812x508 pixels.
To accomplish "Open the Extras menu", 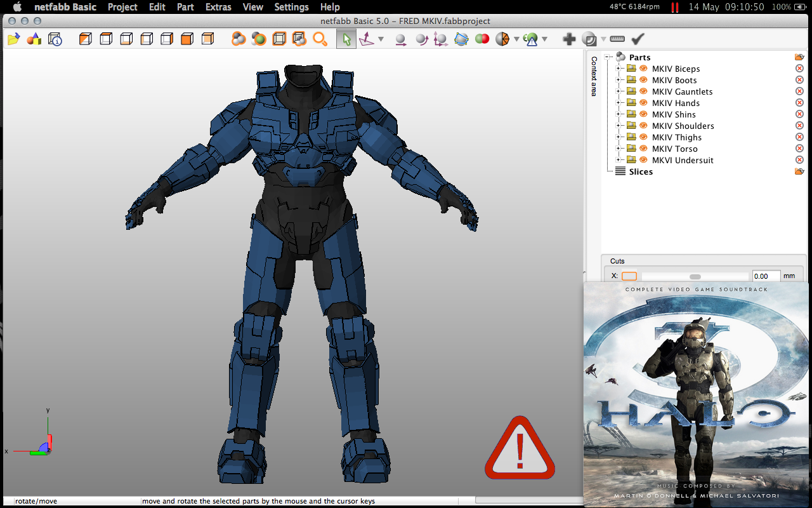I will point(219,7).
